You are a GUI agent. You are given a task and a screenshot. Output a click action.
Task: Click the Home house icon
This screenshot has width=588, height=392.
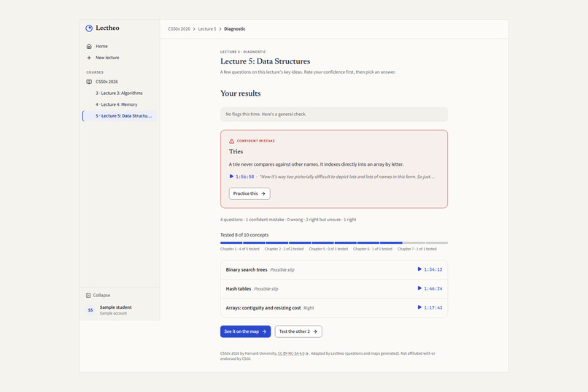pyautogui.click(x=89, y=46)
